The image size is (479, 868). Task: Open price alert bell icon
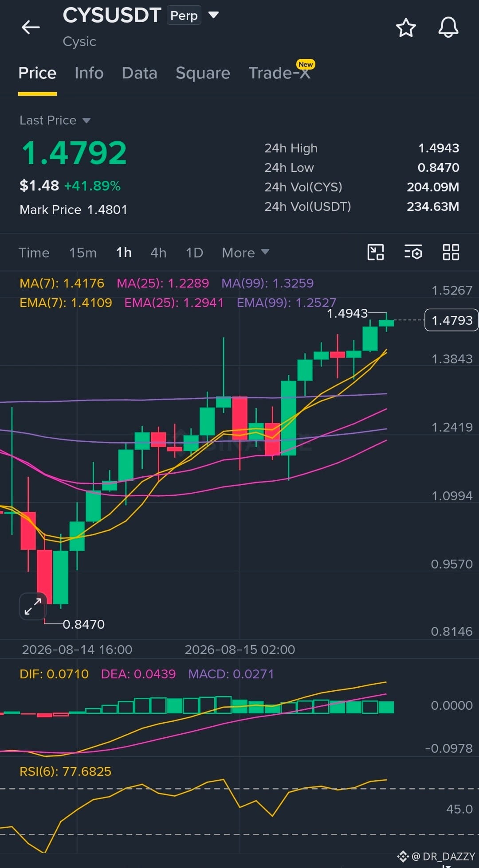448,27
